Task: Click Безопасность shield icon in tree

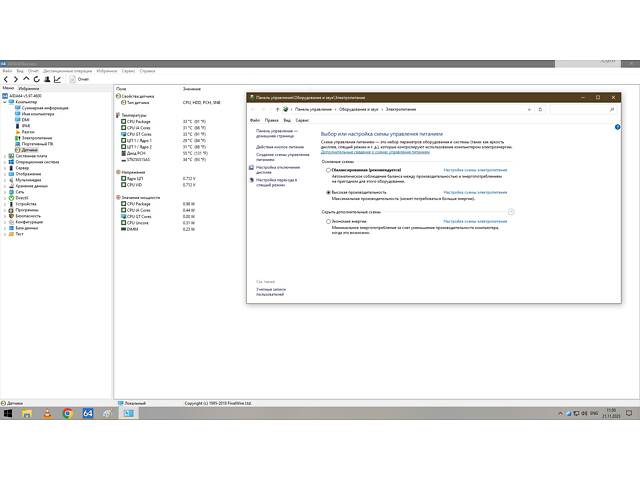Action: coord(11,216)
